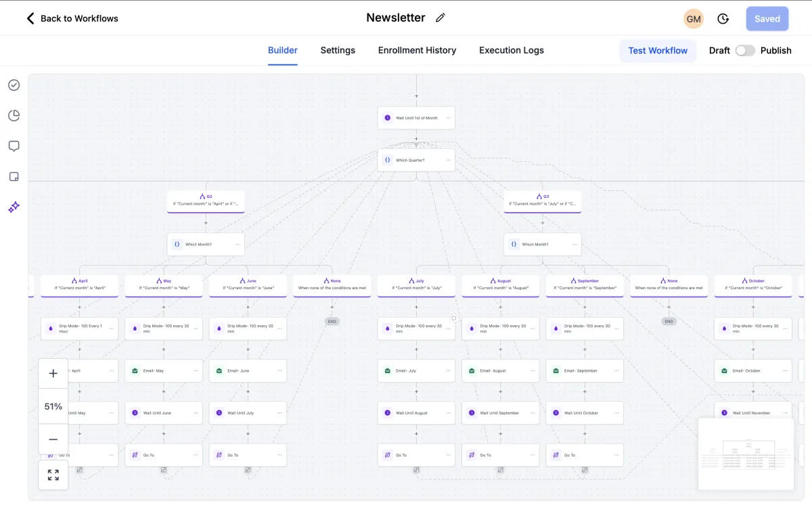
Task: Open the pie chart stats sidebar icon
Action: click(14, 116)
